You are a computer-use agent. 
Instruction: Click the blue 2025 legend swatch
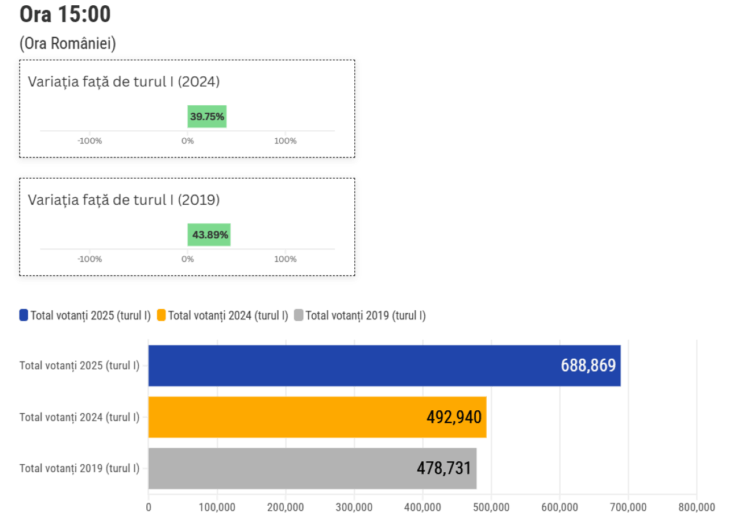pos(24,315)
